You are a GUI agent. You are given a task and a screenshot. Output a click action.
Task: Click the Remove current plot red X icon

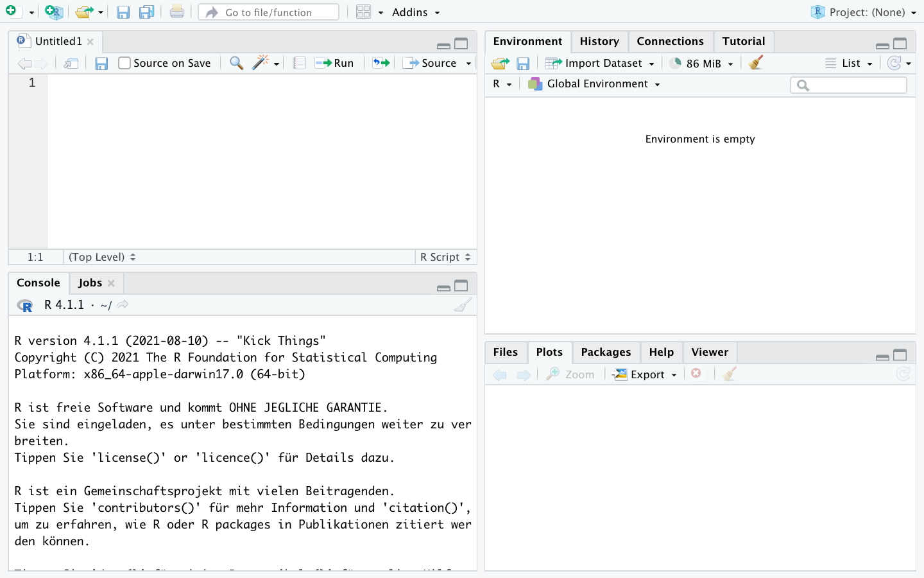pyautogui.click(x=696, y=373)
